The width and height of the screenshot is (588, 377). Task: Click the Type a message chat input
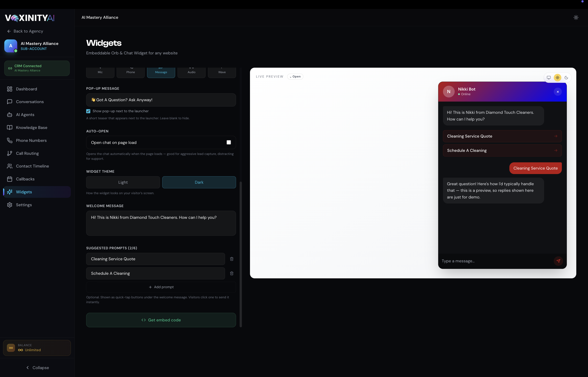pos(496,261)
